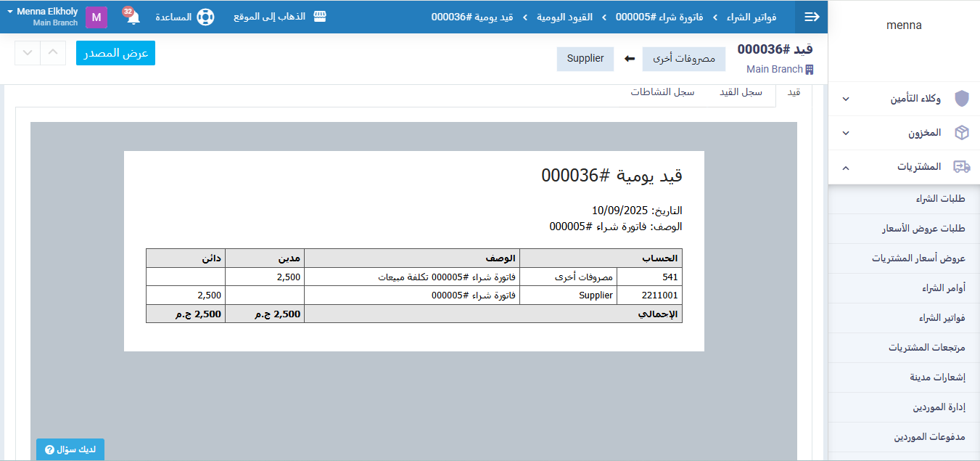Click the insurance agents shield icon
Viewport: 980px width, 461px height.
(961, 99)
